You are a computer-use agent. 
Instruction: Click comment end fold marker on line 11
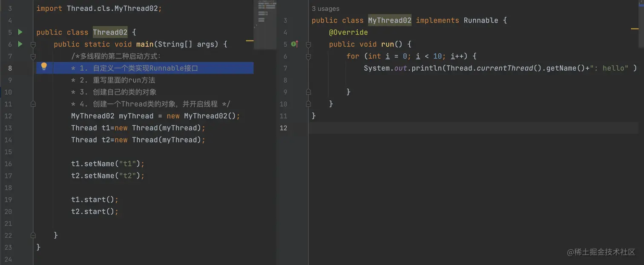[33, 104]
